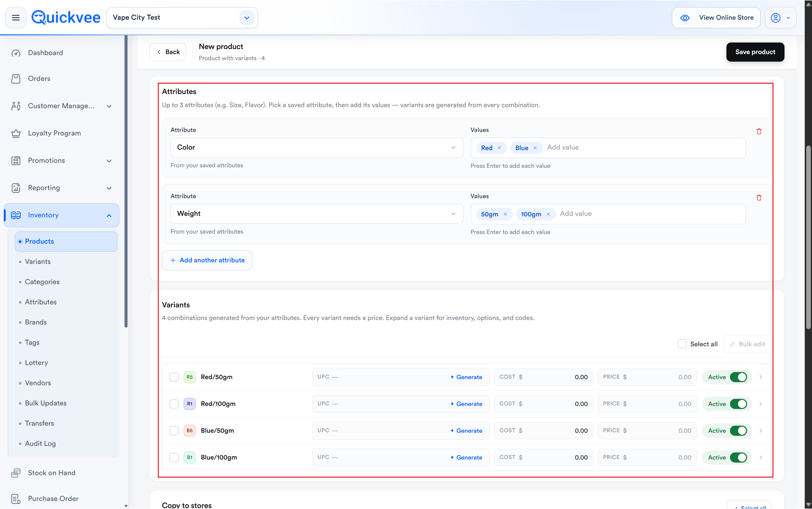Check the Blue/50gm variant checkbox

point(174,431)
